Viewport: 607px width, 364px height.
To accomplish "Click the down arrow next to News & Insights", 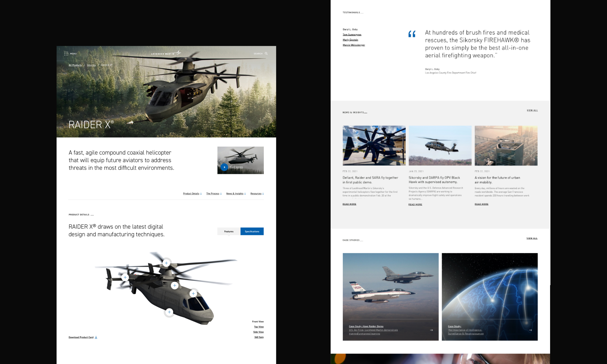I will point(245,194).
